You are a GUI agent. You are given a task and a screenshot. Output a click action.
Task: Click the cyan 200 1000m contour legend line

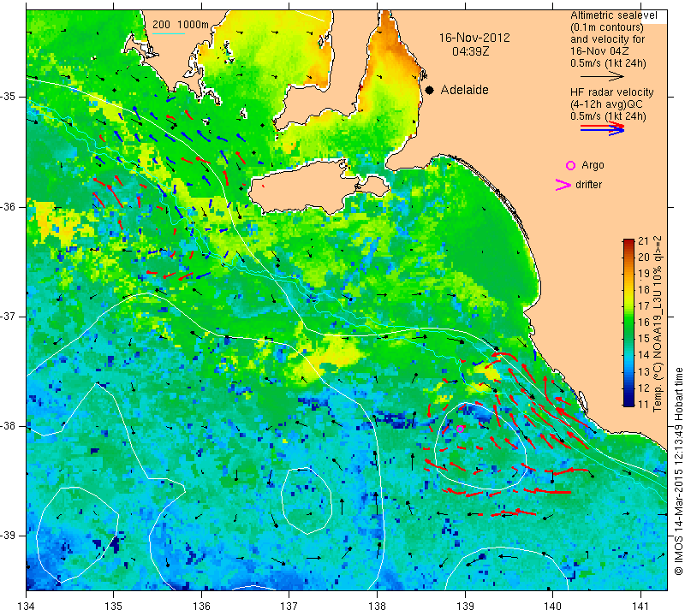169,33
